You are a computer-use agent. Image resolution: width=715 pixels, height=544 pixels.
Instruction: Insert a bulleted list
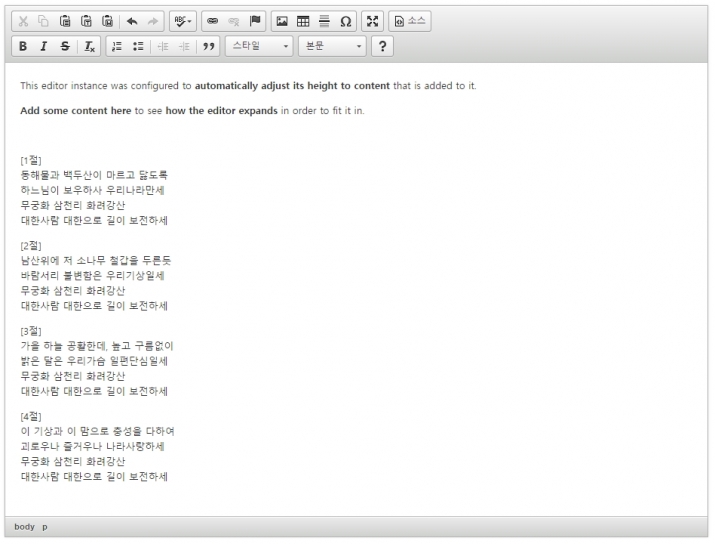coord(138,46)
